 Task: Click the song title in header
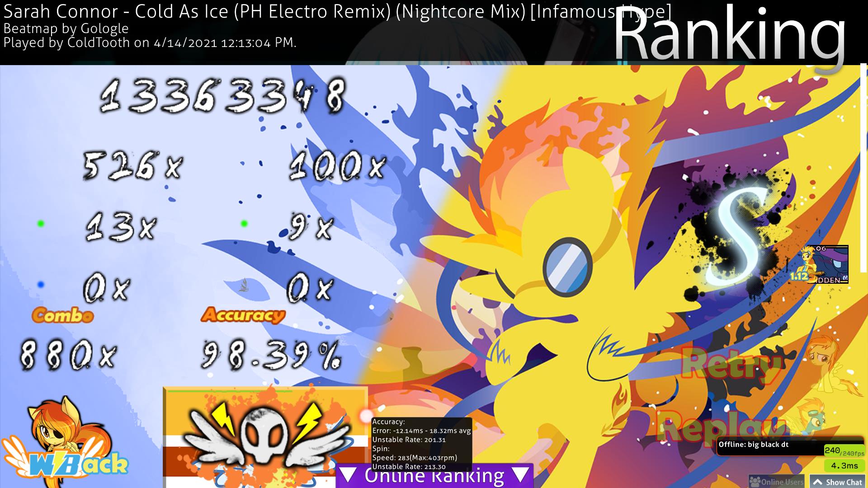(x=337, y=12)
